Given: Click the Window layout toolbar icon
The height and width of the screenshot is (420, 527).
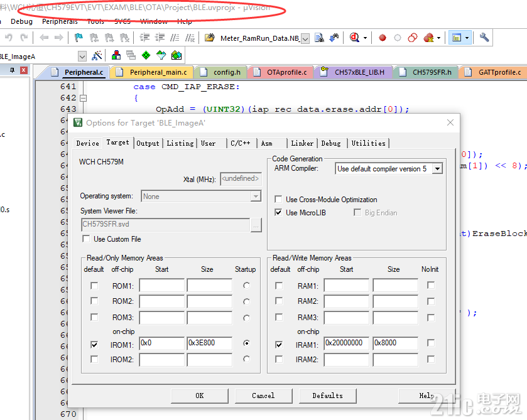Looking at the screenshot, I should [457, 38].
